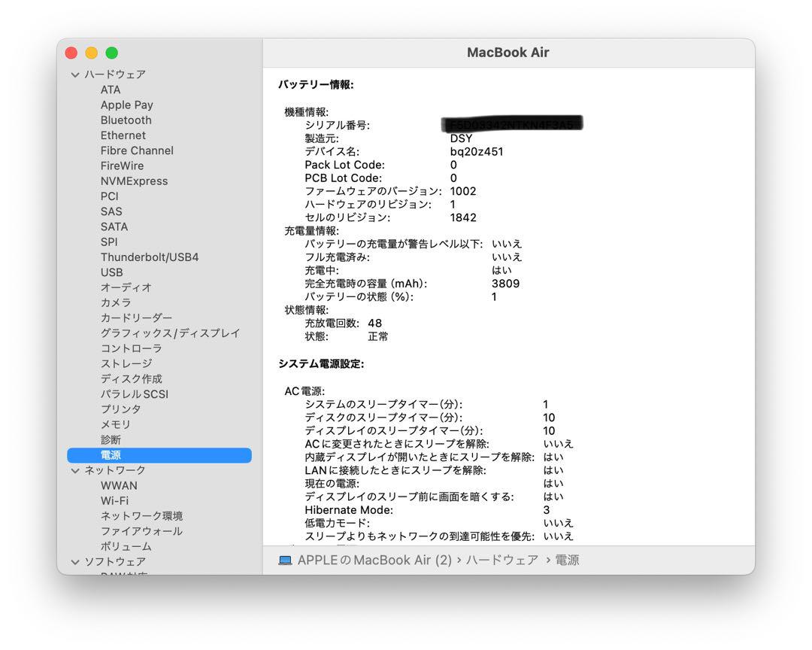Select ストレージ in the sidebar
Screen dimensions: 812x650
tap(126, 364)
